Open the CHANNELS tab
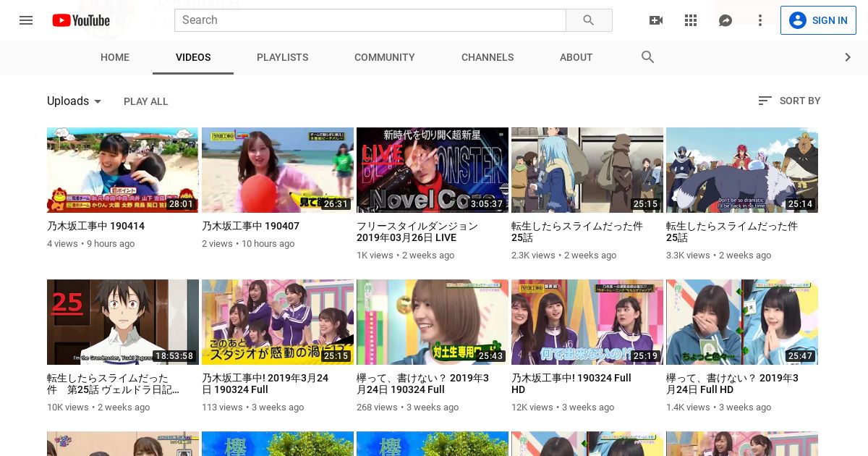This screenshot has width=868, height=456. (x=488, y=57)
